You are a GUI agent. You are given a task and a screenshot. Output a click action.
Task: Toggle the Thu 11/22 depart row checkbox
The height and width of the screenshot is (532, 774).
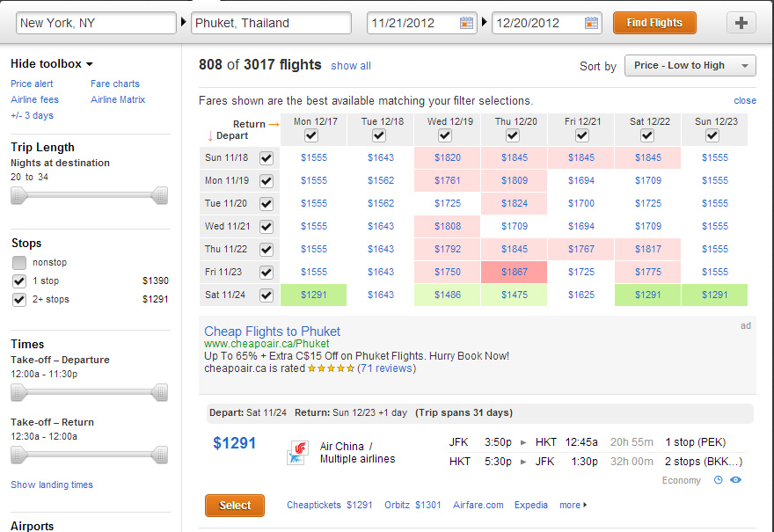(x=266, y=249)
